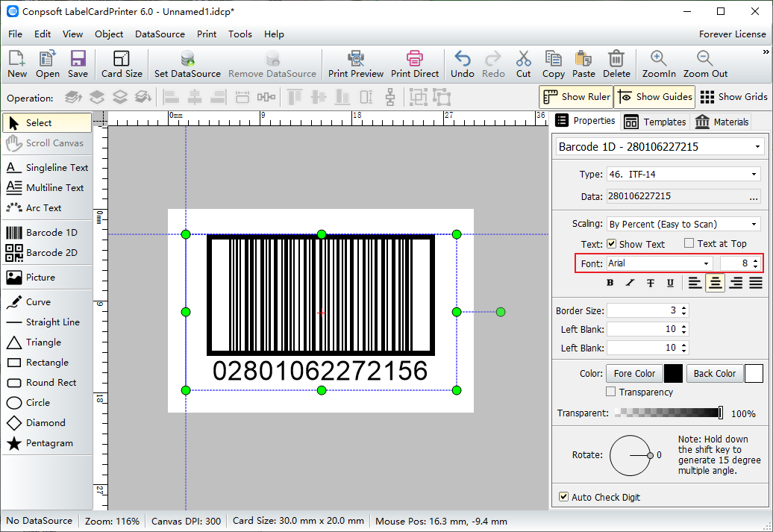This screenshot has height=532, width=773.
Task: Open the Tools menu
Action: click(x=240, y=34)
